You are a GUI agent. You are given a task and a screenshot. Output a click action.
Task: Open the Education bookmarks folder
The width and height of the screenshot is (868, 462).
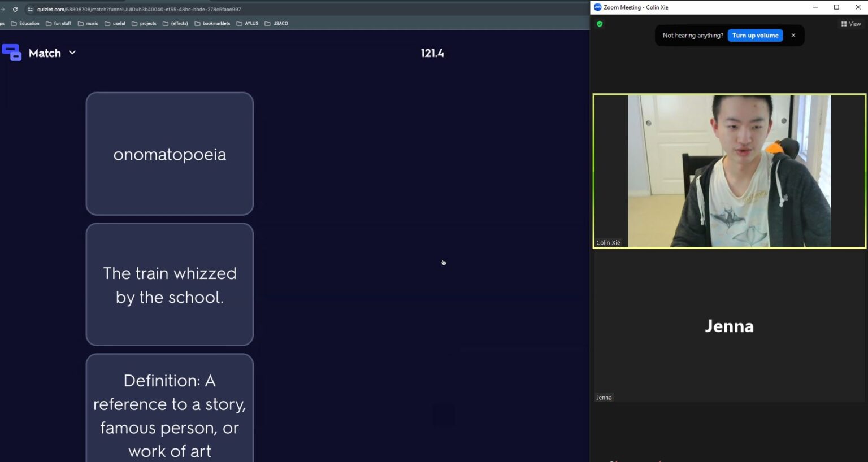[25, 24]
